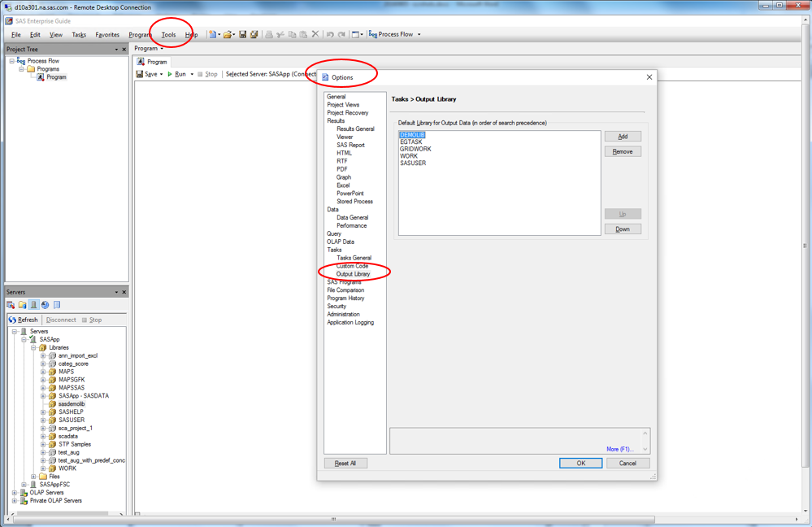
Task: Expand the SASHELP library node
Action: pyautogui.click(x=43, y=412)
